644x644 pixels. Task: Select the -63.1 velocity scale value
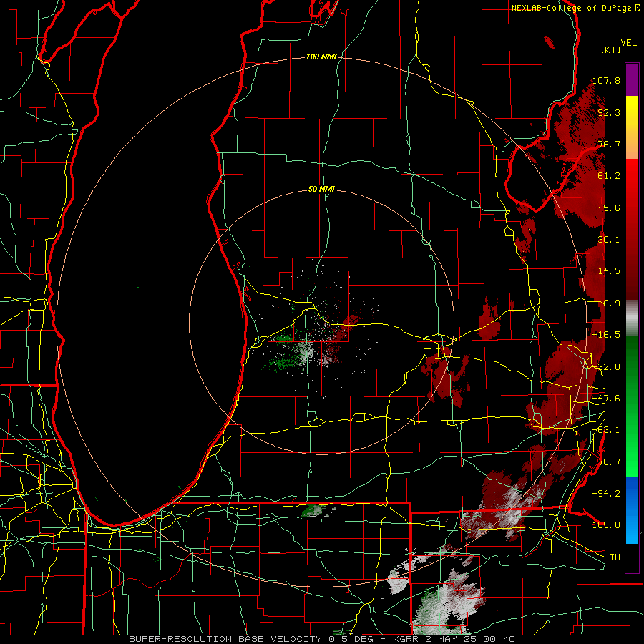606,430
